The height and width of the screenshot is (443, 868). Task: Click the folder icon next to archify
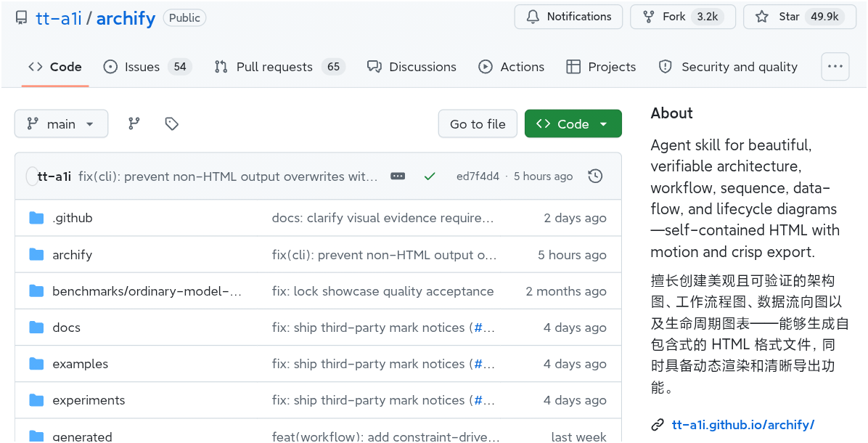(36, 254)
